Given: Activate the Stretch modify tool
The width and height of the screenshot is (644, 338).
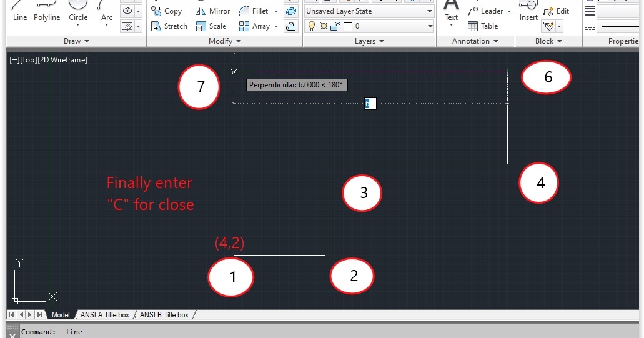Looking at the screenshot, I should (x=169, y=26).
